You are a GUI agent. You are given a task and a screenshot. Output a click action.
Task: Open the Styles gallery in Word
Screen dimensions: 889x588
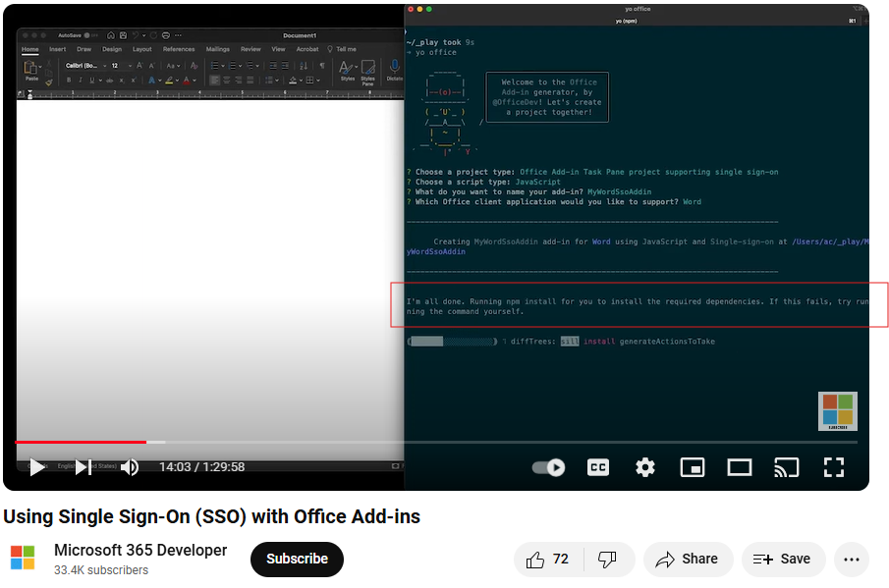pyautogui.click(x=348, y=71)
